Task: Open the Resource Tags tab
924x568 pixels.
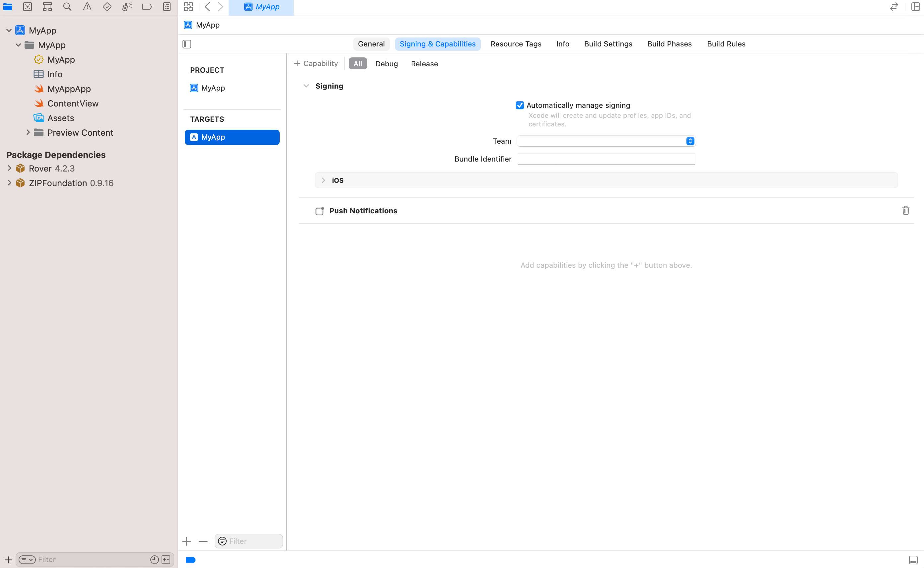Action: (x=516, y=44)
